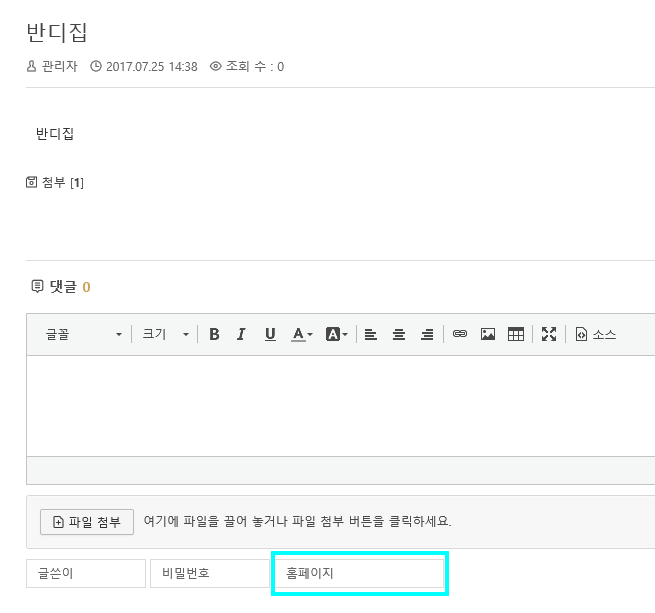
Task: Align comment text to the right
Action: [427, 335]
